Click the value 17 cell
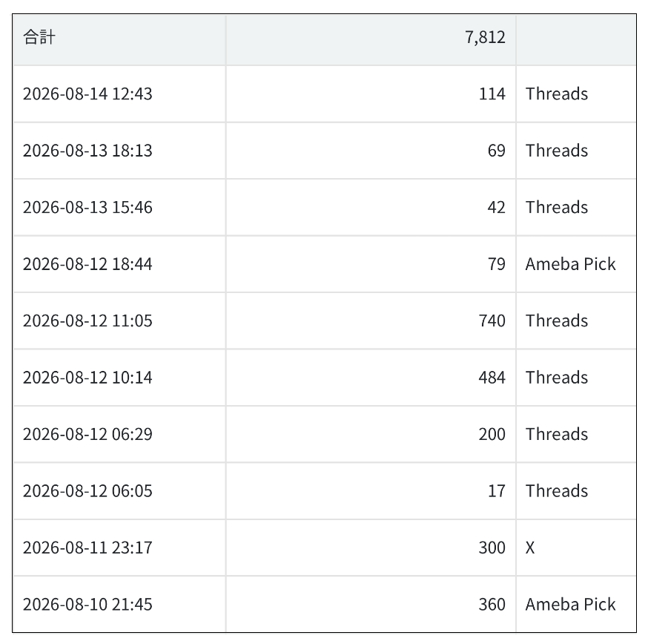 pyautogui.click(x=371, y=490)
